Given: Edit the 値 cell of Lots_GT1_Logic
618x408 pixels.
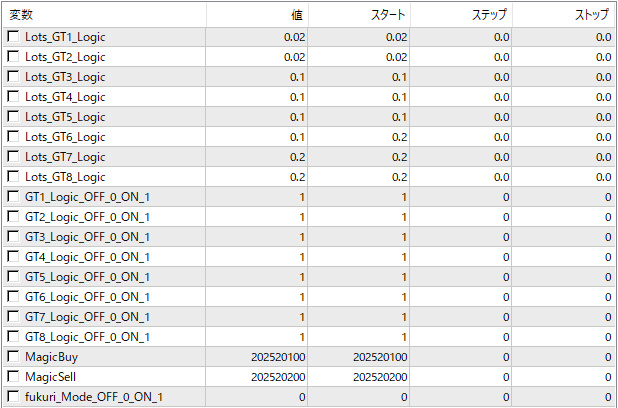Looking at the screenshot, I should click(257, 37).
